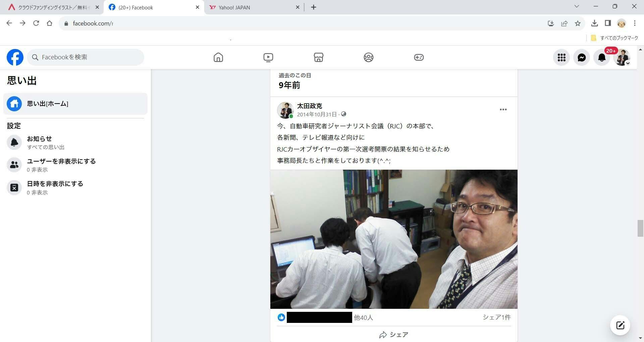Click the シェア button under the post
644x342 pixels.
tap(393, 335)
